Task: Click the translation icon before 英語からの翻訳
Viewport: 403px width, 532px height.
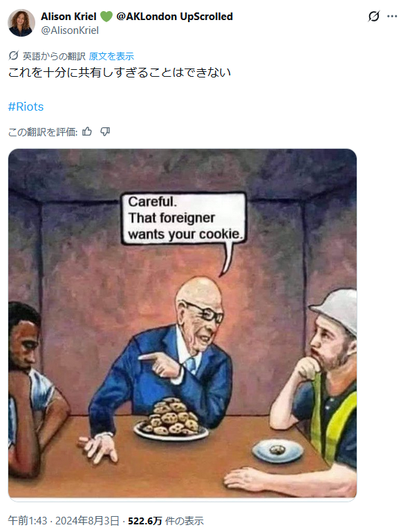Action: tap(13, 55)
